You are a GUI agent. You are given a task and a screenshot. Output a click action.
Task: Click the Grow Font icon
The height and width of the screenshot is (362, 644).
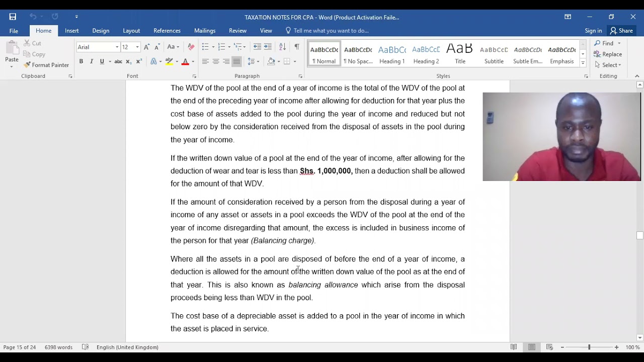click(x=146, y=47)
